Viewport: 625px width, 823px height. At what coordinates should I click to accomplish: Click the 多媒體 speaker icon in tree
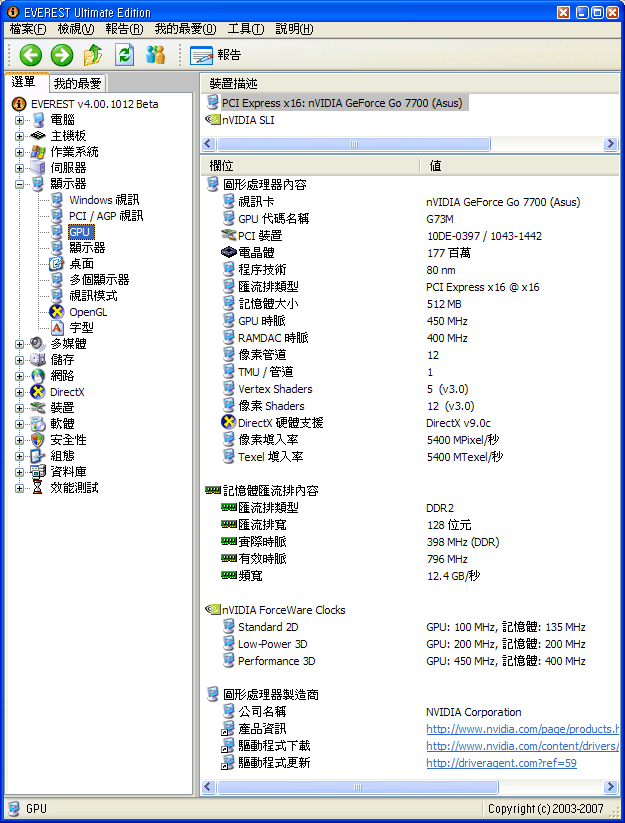tap(38, 344)
